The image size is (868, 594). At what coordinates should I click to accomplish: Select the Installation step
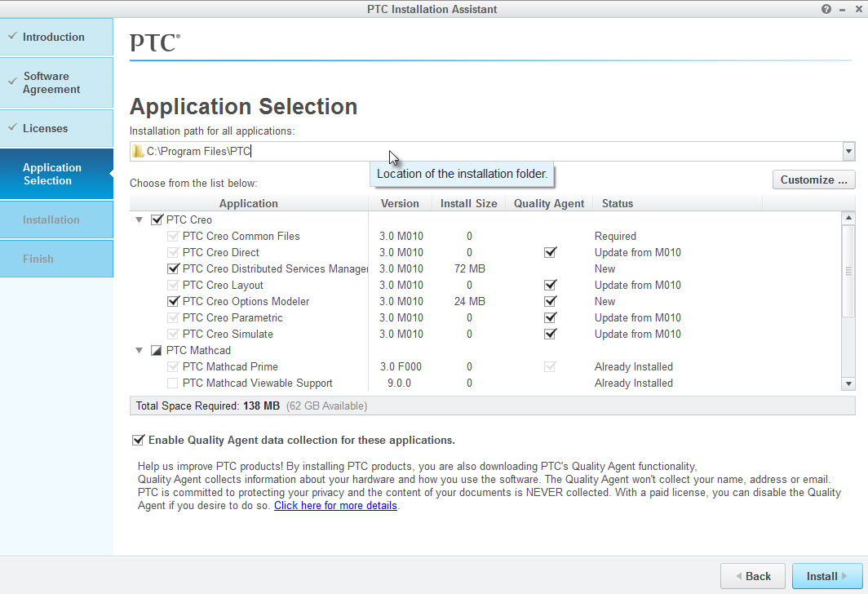(x=56, y=219)
